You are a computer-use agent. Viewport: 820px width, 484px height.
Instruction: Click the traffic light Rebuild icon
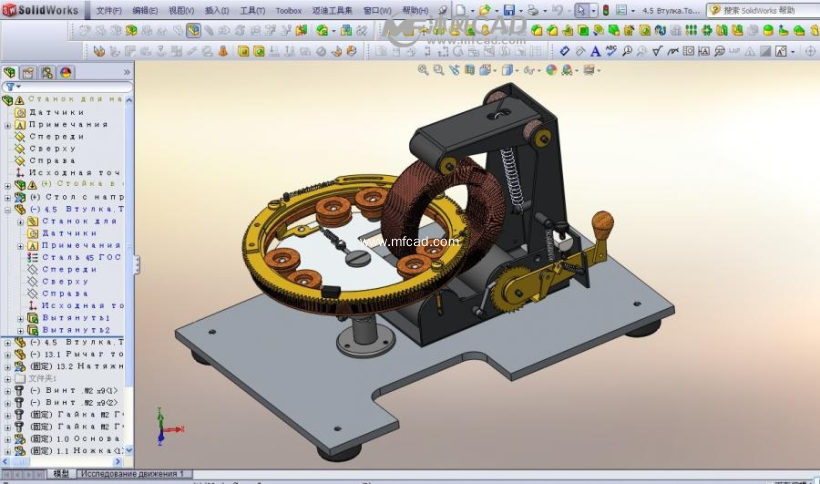[606, 10]
